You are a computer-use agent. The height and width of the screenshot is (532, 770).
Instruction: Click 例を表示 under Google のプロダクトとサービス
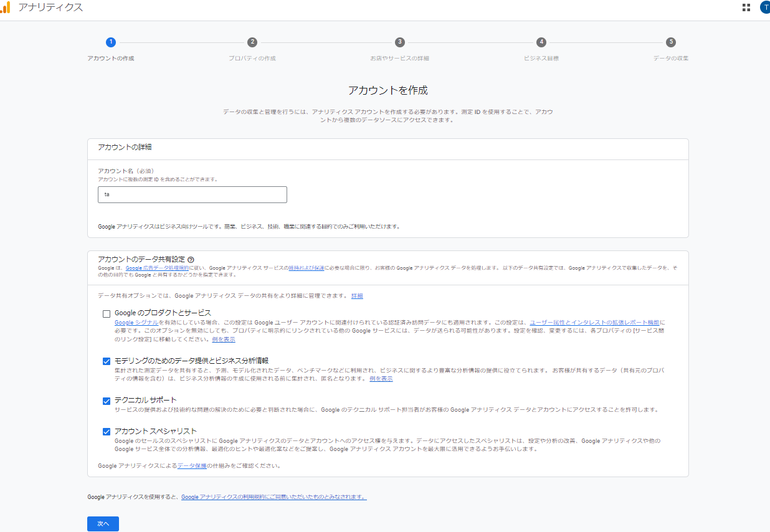point(224,340)
